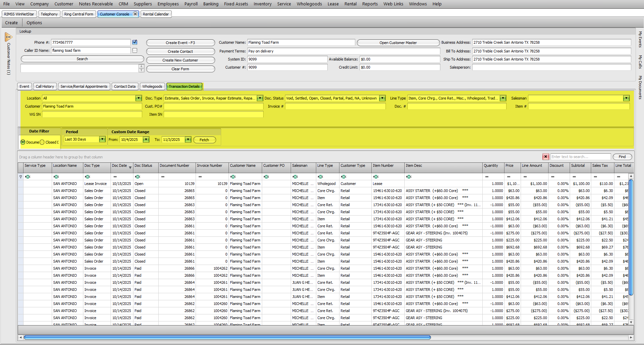Click the Clear Form button
Screen dimensions: 644x345
click(x=180, y=69)
